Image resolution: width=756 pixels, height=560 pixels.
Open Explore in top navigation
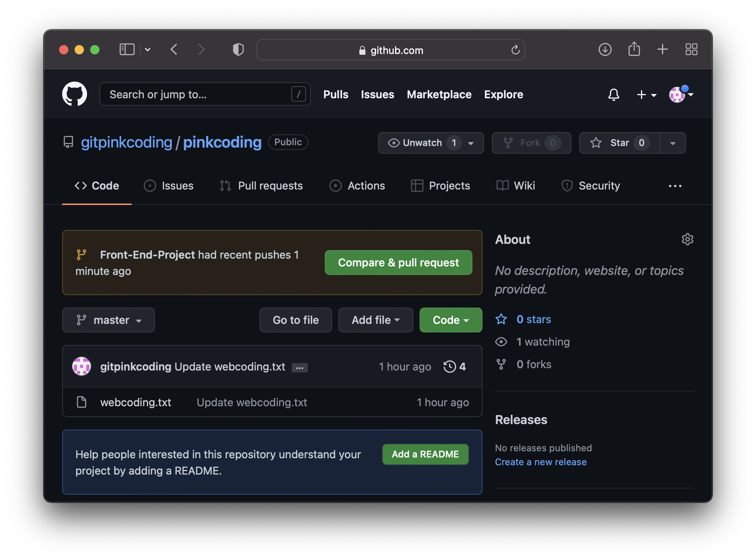(503, 94)
